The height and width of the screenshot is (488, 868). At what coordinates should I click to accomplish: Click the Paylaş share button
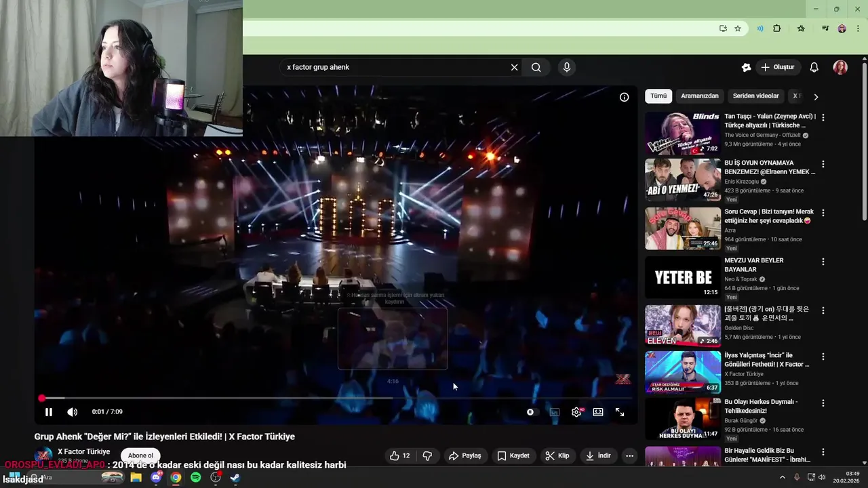[x=465, y=455]
